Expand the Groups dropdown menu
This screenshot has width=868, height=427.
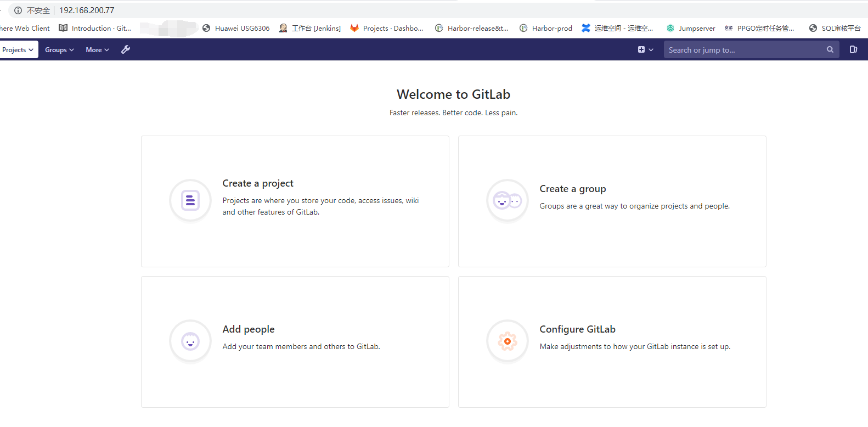59,49
